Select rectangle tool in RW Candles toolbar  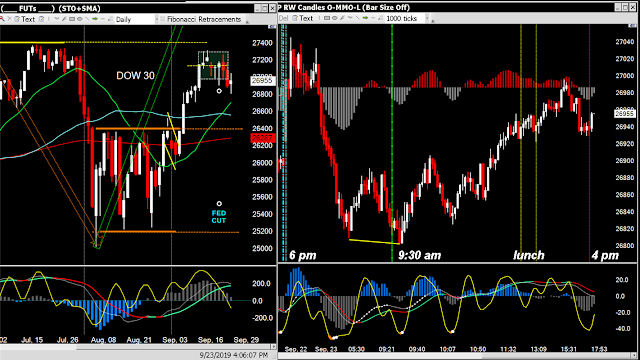[327, 18]
